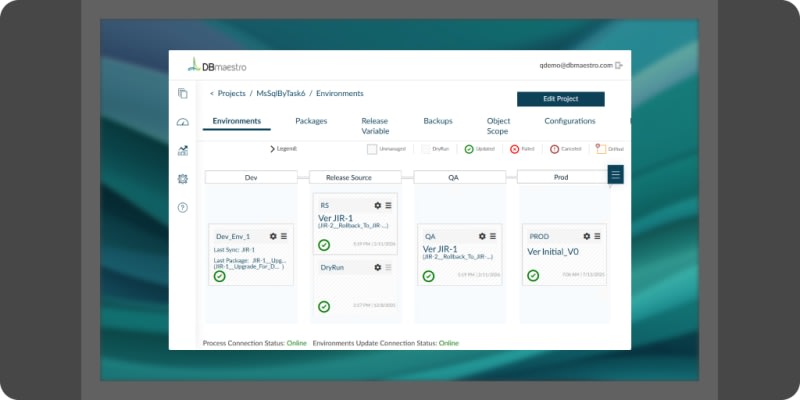
Task: Click the Canceled legend icon
Action: (555, 149)
